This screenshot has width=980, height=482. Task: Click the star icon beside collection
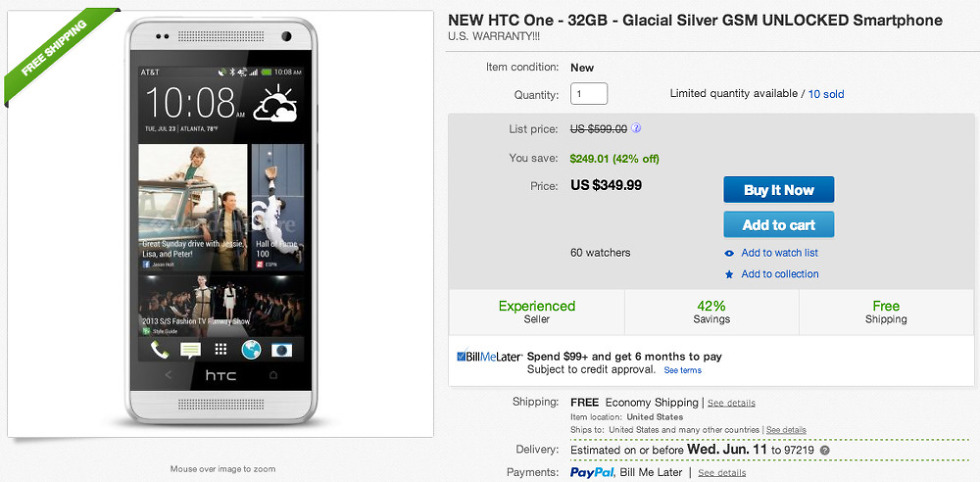pos(729,274)
